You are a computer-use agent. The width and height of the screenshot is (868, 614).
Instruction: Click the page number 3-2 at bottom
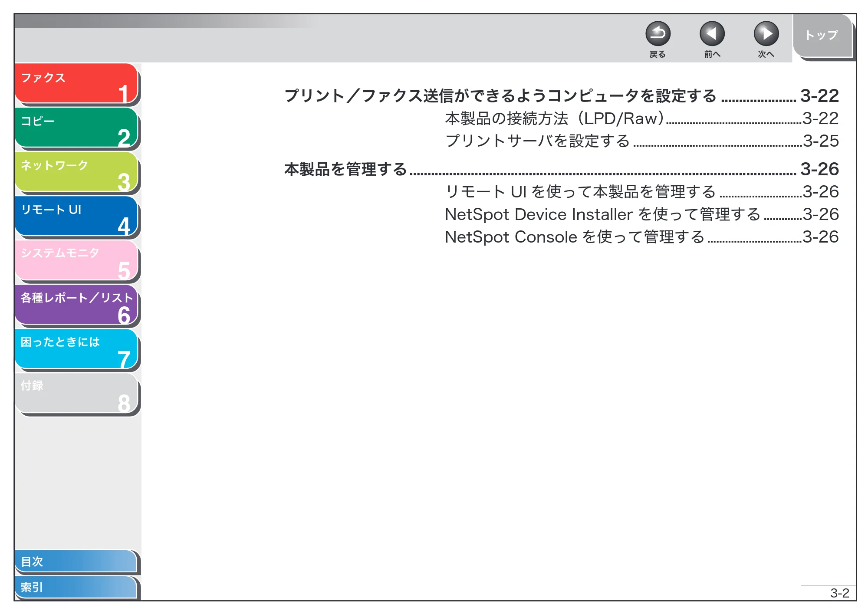(839, 593)
